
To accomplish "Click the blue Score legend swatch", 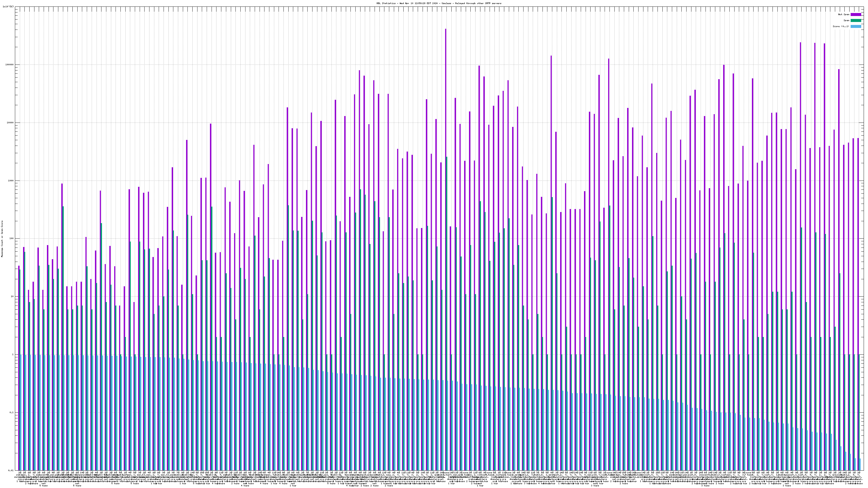I will click(x=856, y=26).
